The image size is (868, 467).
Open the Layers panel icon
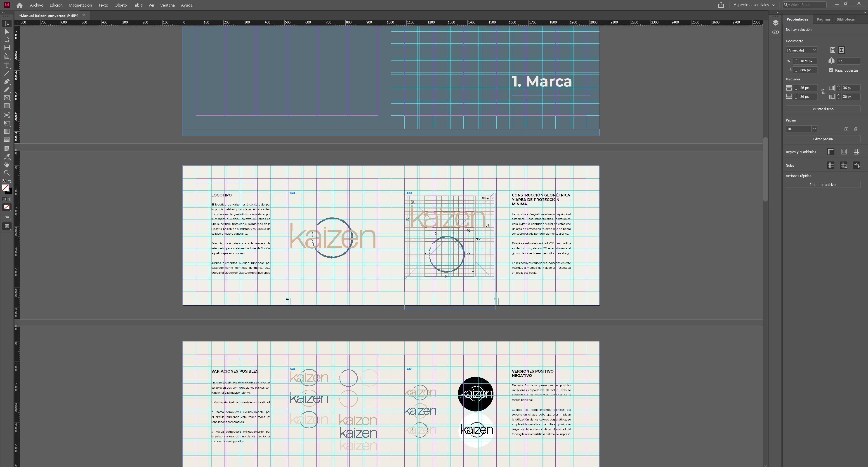pyautogui.click(x=775, y=23)
